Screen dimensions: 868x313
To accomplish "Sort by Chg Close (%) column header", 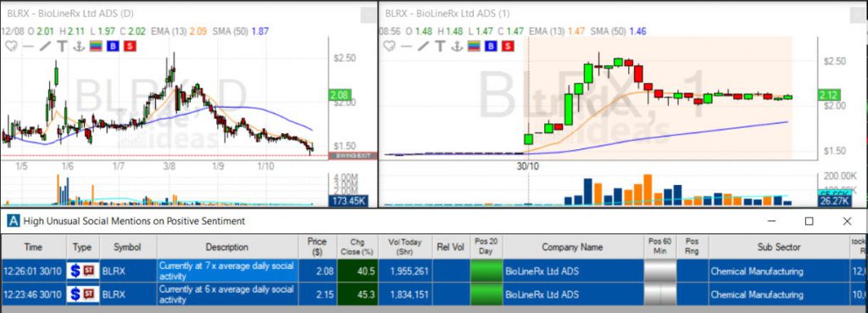I will click(357, 247).
